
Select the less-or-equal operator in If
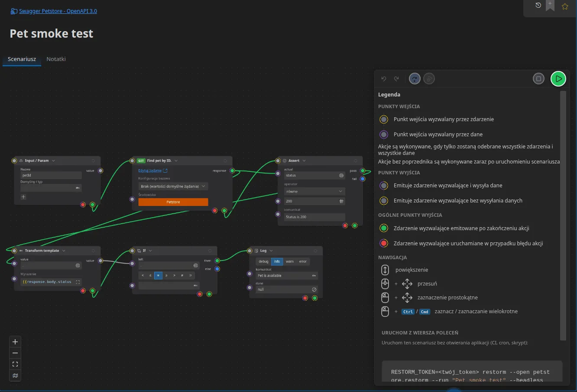pos(150,275)
